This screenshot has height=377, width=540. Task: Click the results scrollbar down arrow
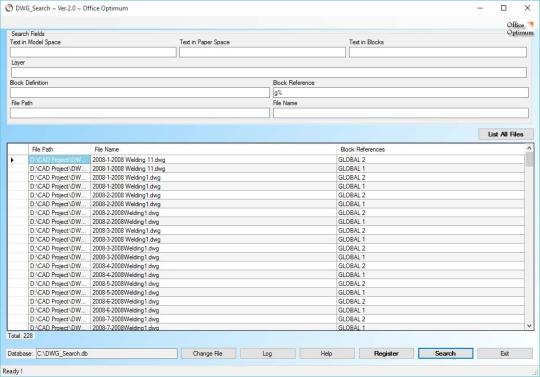(529, 326)
